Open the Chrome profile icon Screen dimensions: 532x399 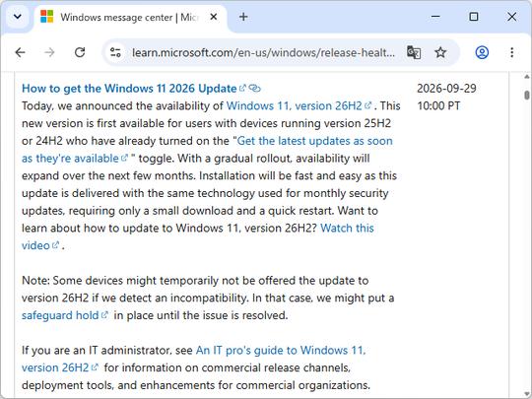point(482,52)
